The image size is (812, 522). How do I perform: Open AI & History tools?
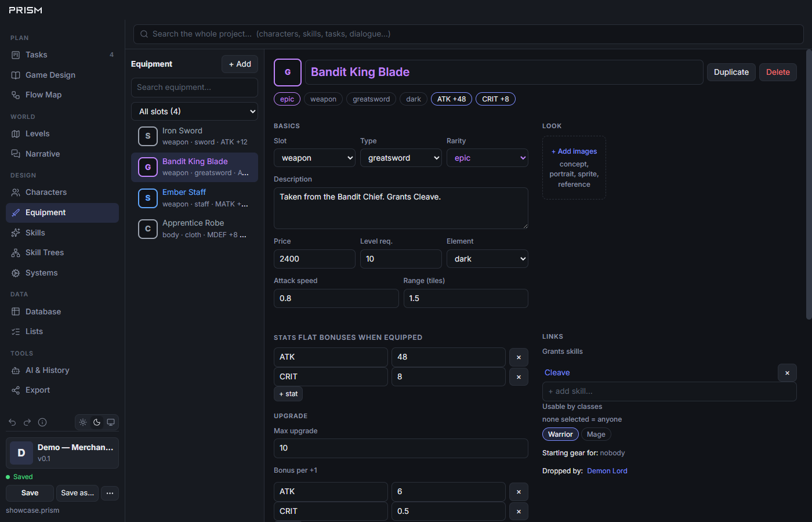(x=62, y=370)
